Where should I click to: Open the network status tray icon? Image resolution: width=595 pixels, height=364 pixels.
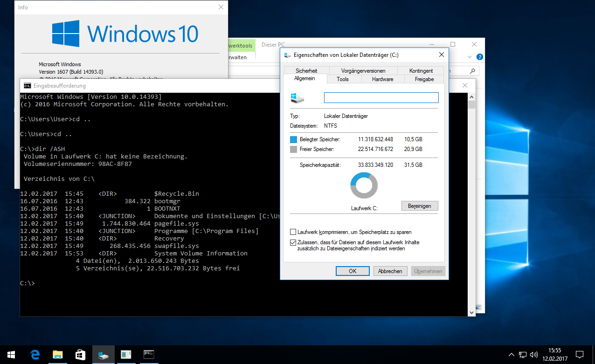523,355
